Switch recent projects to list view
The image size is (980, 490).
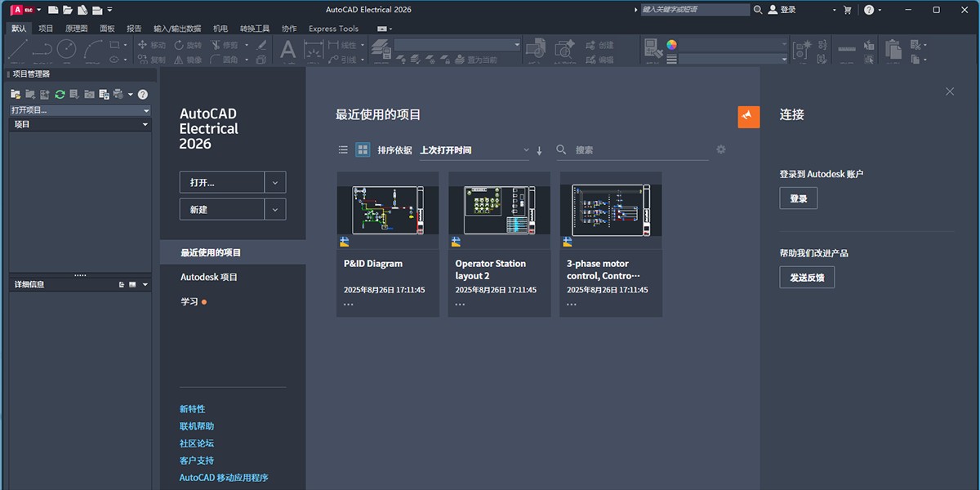pyautogui.click(x=342, y=149)
